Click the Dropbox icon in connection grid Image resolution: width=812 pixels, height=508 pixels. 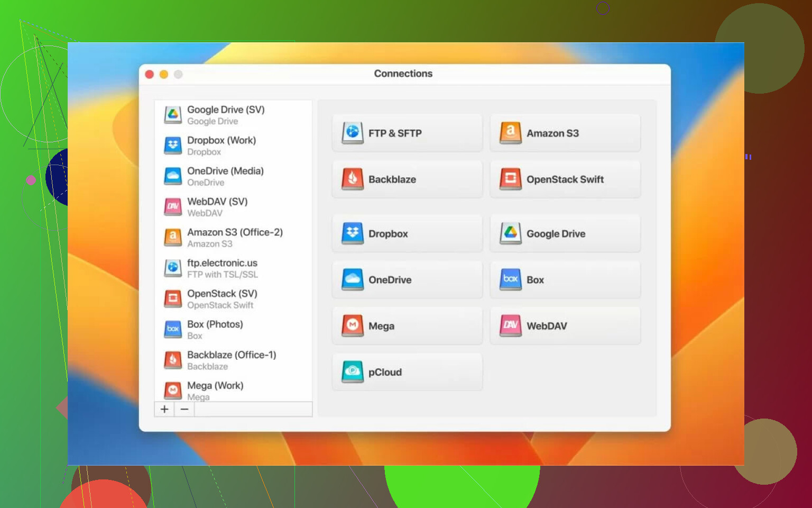click(353, 233)
